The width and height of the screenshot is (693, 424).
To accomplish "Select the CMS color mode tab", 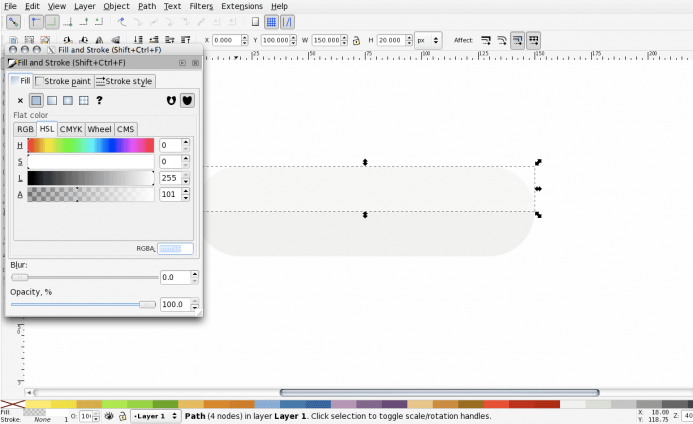I will [x=126, y=129].
